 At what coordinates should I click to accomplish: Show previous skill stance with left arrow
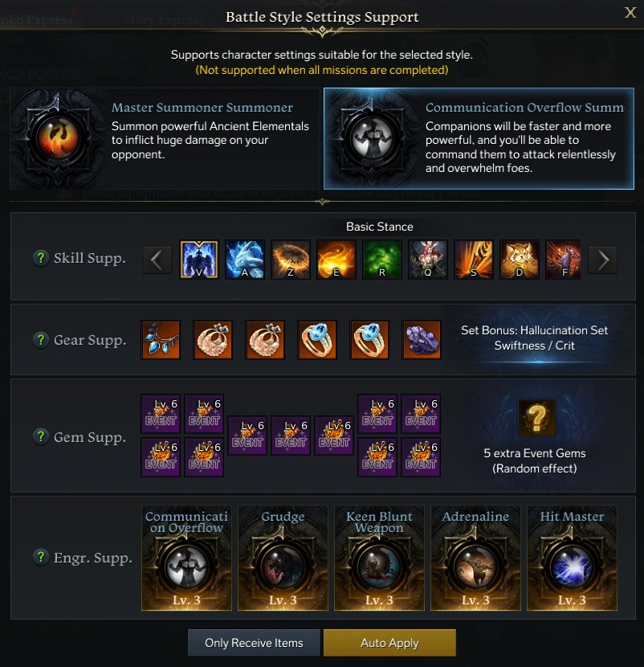(157, 260)
